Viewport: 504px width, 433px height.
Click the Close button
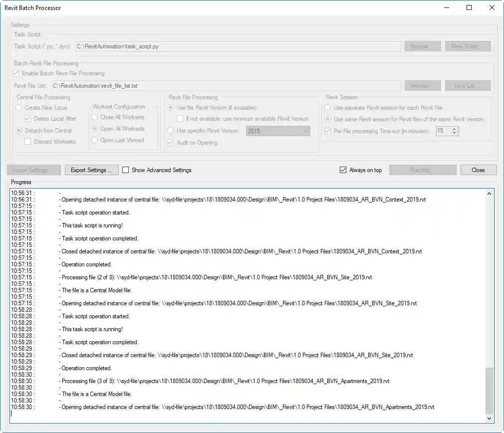click(x=478, y=170)
